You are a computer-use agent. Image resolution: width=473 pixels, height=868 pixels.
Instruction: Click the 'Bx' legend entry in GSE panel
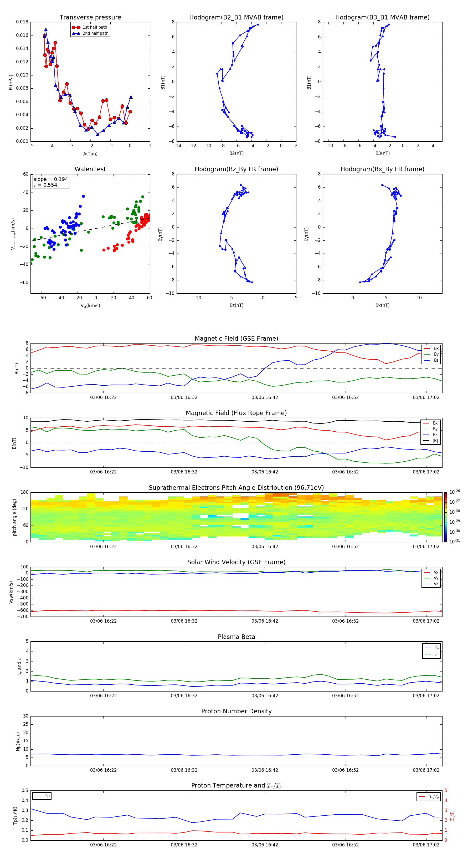tap(431, 349)
